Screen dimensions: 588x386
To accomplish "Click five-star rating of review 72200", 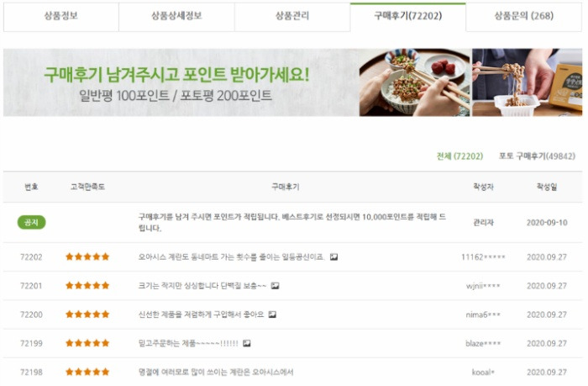I will pos(87,315).
